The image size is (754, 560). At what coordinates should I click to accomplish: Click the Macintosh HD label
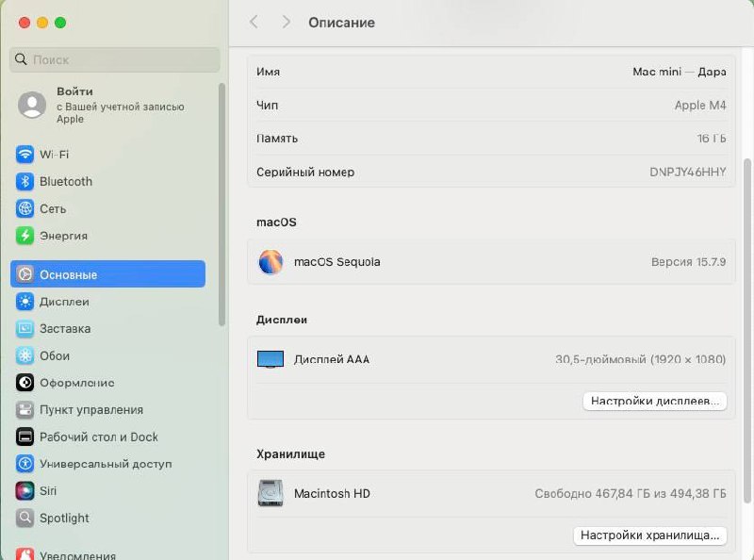click(x=332, y=493)
